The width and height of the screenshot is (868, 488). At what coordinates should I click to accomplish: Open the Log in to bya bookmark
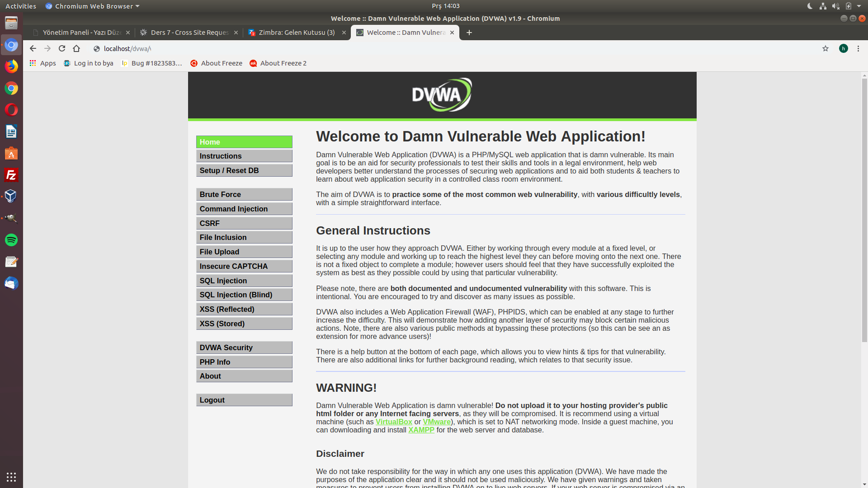pyautogui.click(x=89, y=63)
